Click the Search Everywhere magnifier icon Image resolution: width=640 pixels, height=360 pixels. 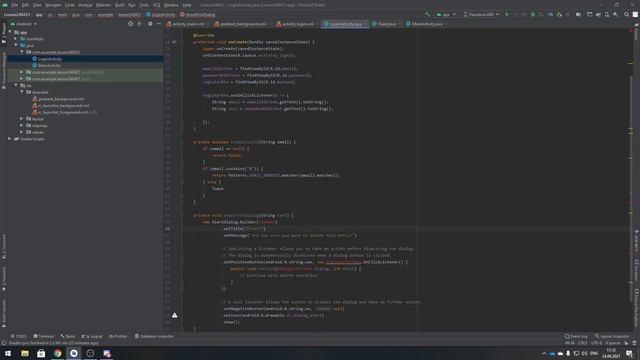(626, 14)
